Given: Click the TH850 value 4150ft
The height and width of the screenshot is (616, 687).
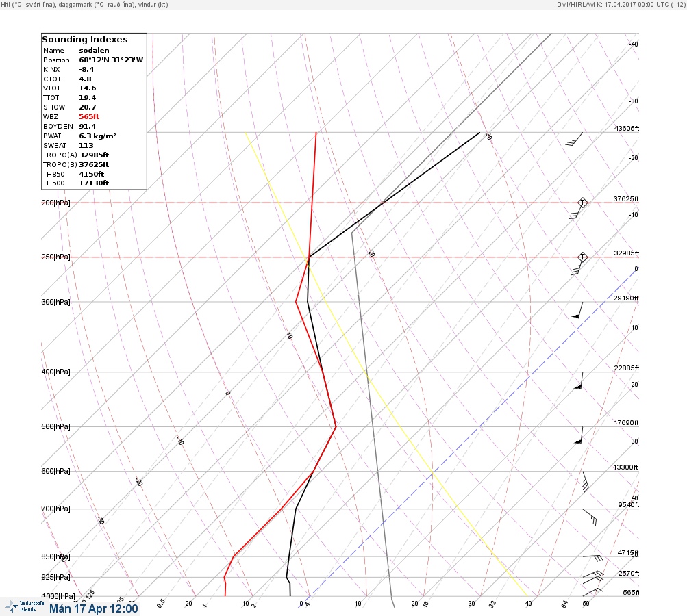Looking at the screenshot, I should 91,175.
